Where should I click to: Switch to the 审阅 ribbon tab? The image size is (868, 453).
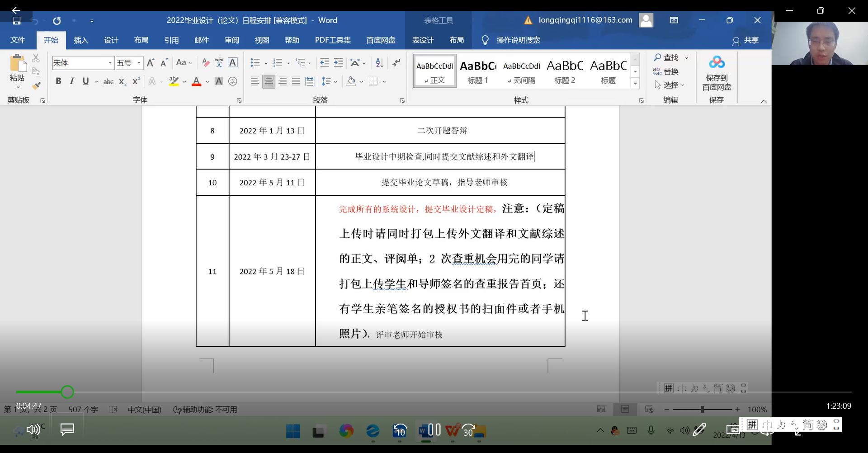pos(231,40)
